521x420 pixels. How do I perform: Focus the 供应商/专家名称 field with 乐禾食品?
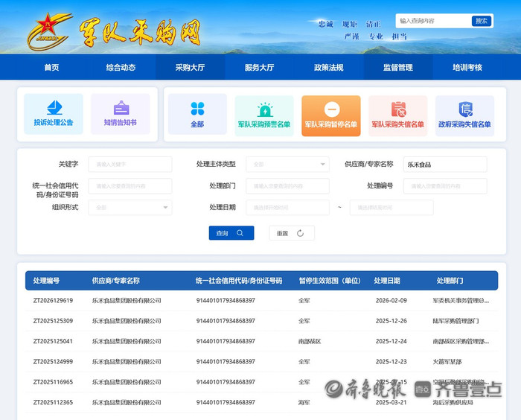444,164
